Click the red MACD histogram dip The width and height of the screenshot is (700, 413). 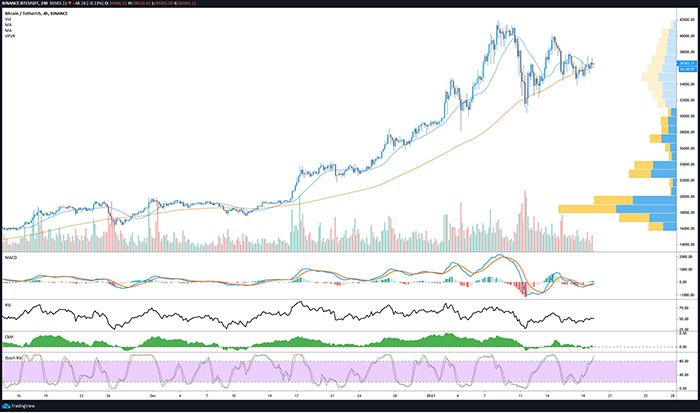point(523,288)
